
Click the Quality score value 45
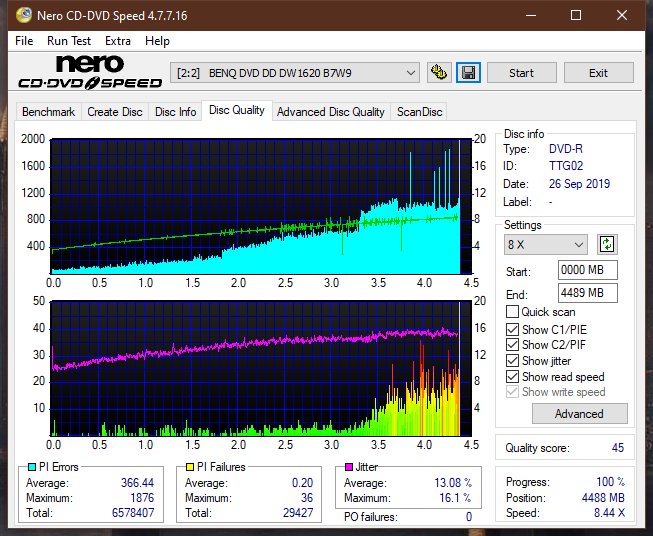[618, 448]
